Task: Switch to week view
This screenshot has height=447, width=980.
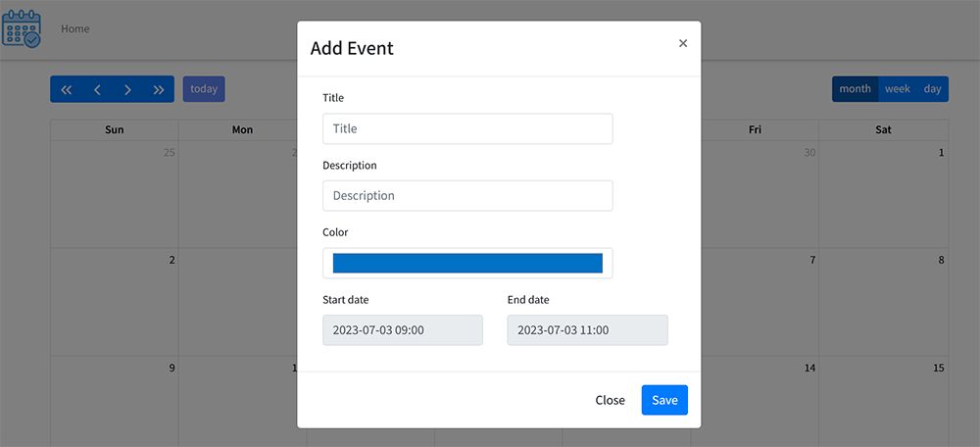Action: (898, 89)
